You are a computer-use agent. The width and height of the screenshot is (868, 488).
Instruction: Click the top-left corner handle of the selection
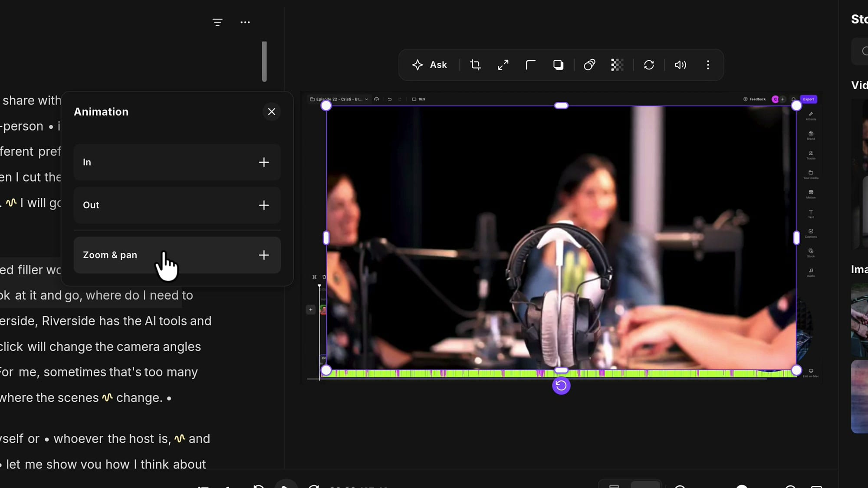tap(326, 106)
